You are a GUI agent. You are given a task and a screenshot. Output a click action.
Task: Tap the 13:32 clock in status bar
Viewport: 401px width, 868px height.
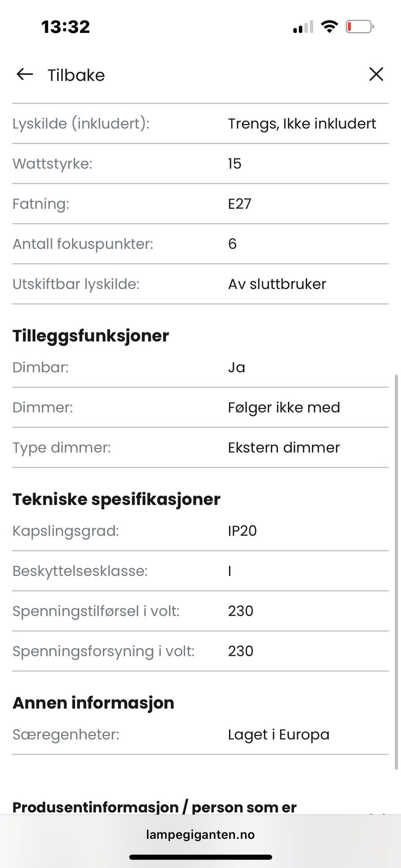pyautogui.click(x=66, y=27)
